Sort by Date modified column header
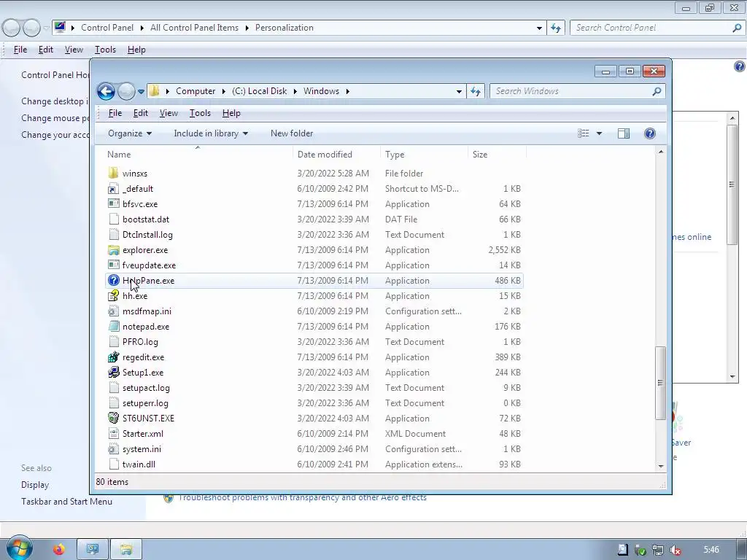 (336, 155)
